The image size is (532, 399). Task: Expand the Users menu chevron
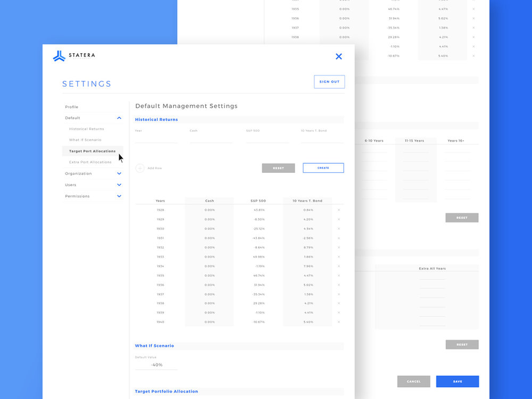click(119, 185)
